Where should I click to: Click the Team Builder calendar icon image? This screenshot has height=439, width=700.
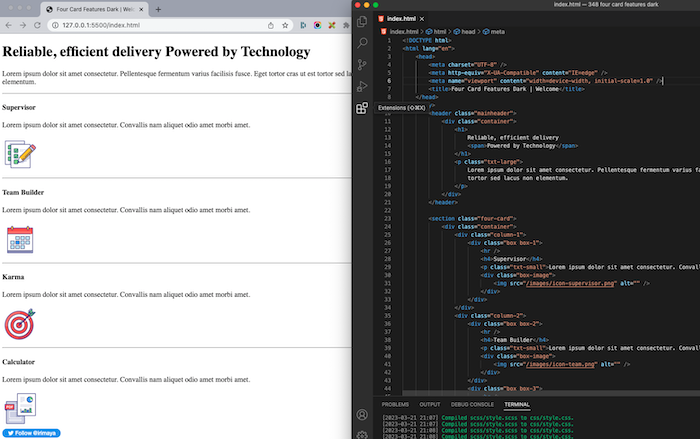pyautogui.click(x=20, y=239)
